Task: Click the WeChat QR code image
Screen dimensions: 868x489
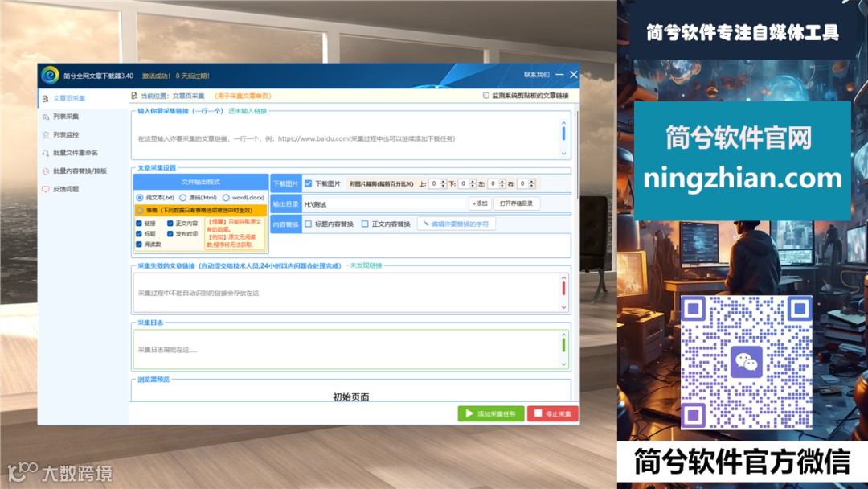Action: coord(746,363)
